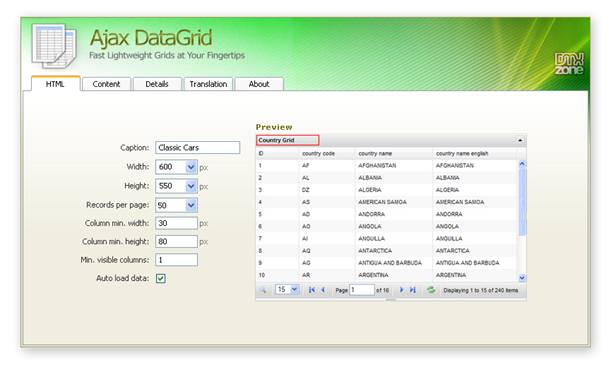
Task: Switch to the HTML tab
Action: point(55,84)
